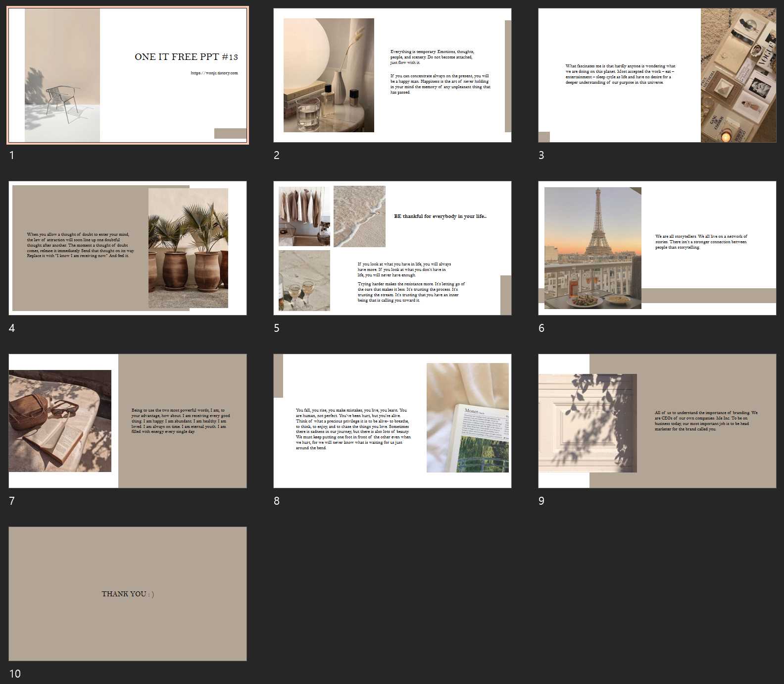Select slide 3 with the magazines photo
The height and width of the screenshot is (684, 784).
tap(657, 75)
